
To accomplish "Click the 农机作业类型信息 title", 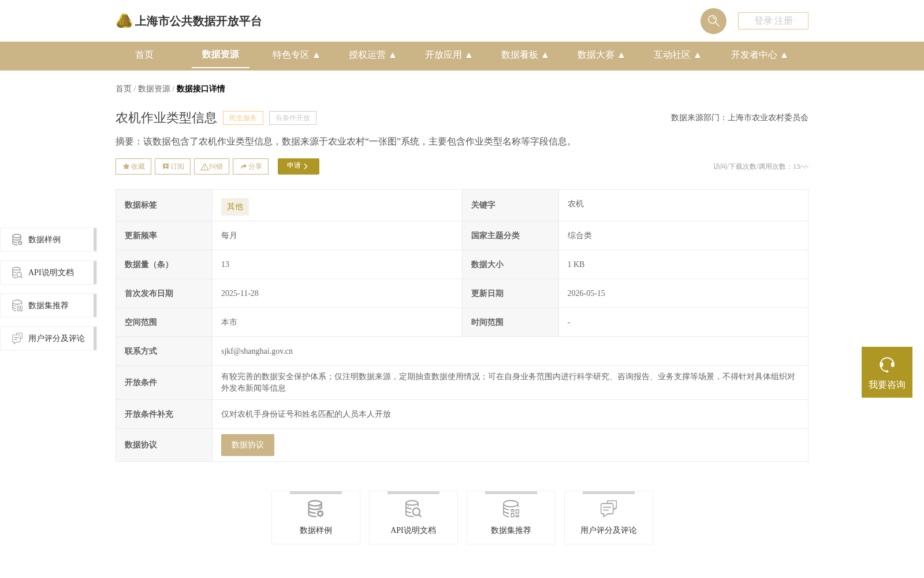I will [166, 118].
